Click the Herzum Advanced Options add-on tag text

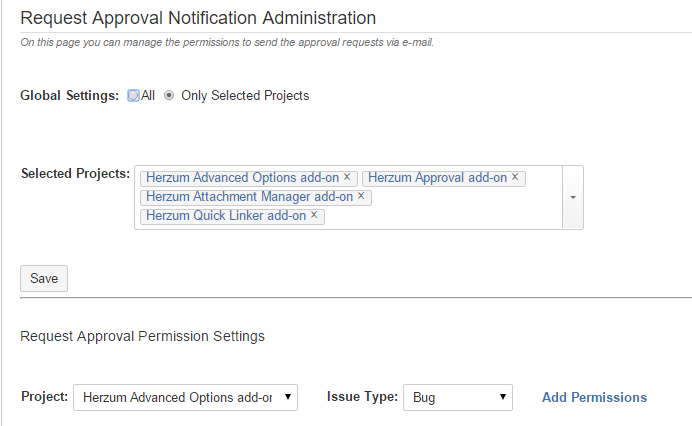pyautogui.click(x=243, y=178)
